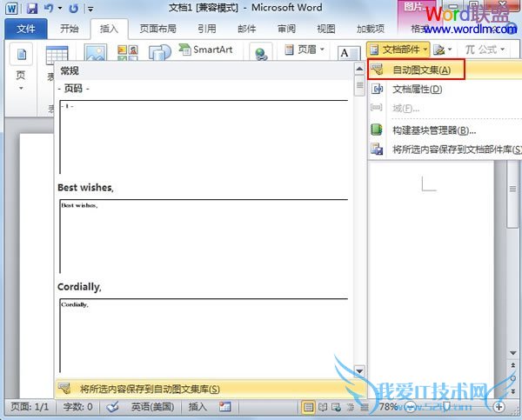Click the zoom out minus button
The height and width of the screenshot is (420, 522).
point(411,407)
